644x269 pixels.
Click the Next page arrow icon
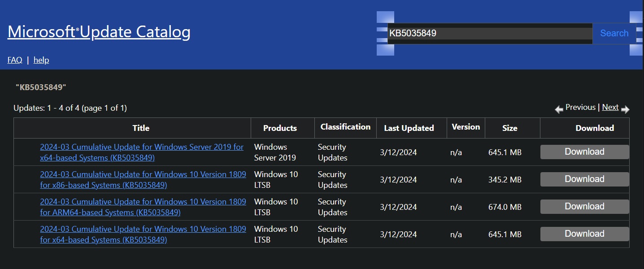click(625, 109)
